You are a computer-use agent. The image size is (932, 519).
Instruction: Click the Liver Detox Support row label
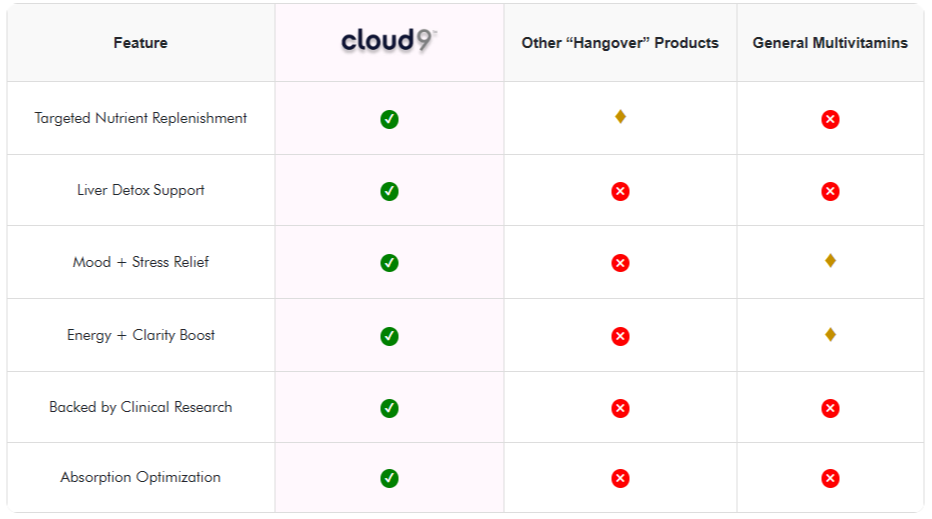pyautogui.click(x=140, y=190)
